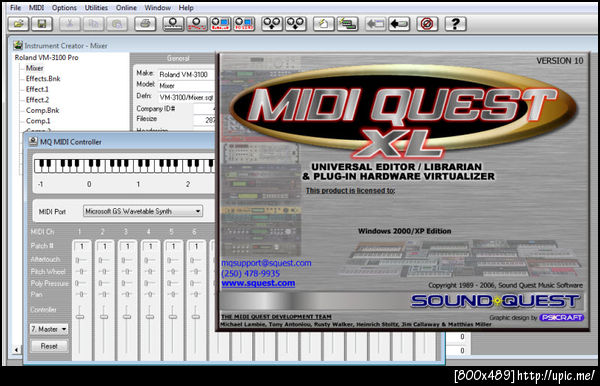Click the channel 3 Pan slider

coord(127,294)
